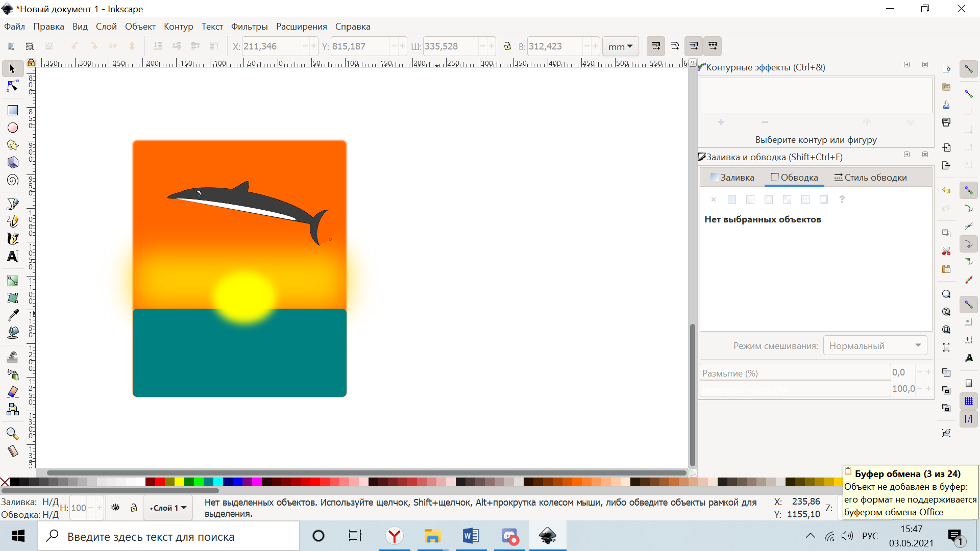The width and height of the screenshot is (980, 551).
Task: Select the Spiral tool
Action: tap(13, 180)
